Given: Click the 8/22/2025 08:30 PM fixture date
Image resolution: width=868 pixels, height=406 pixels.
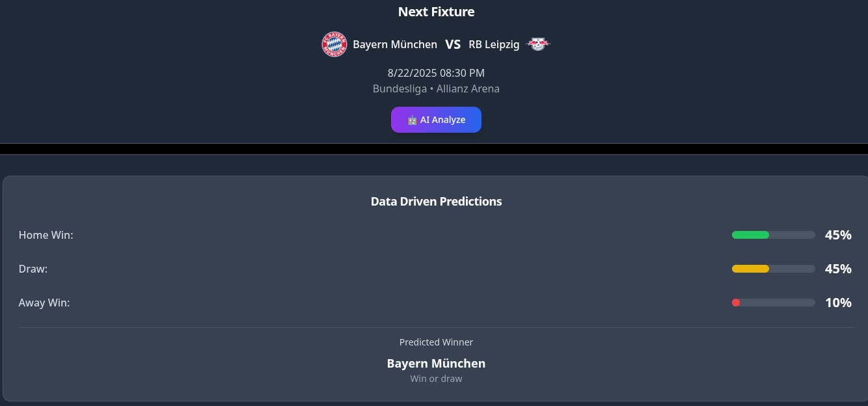Looking at the screenshot, I should click(x=436, y=73).
